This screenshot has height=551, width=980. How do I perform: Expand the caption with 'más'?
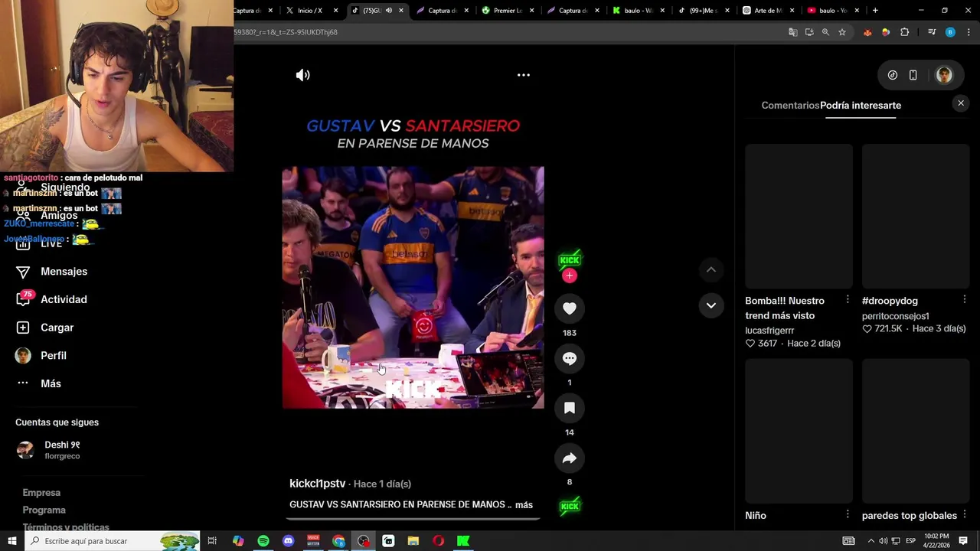(x=524, y=505)
